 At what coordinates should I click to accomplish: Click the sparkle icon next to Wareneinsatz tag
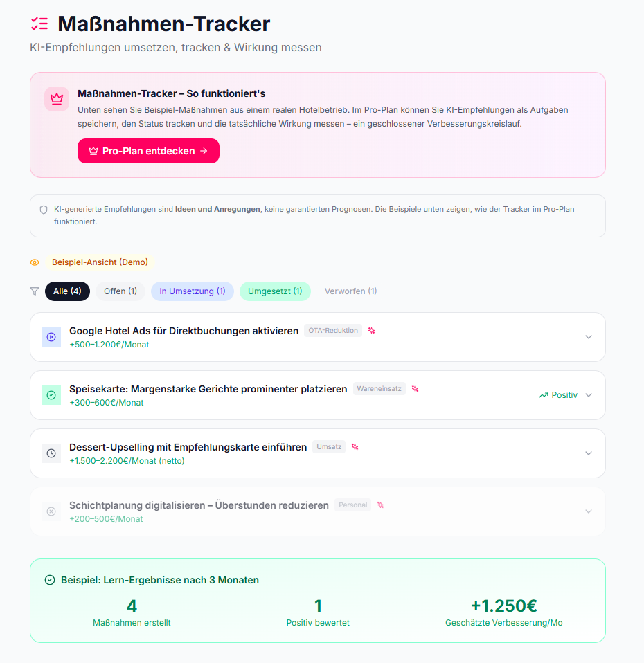pos(415,389)
